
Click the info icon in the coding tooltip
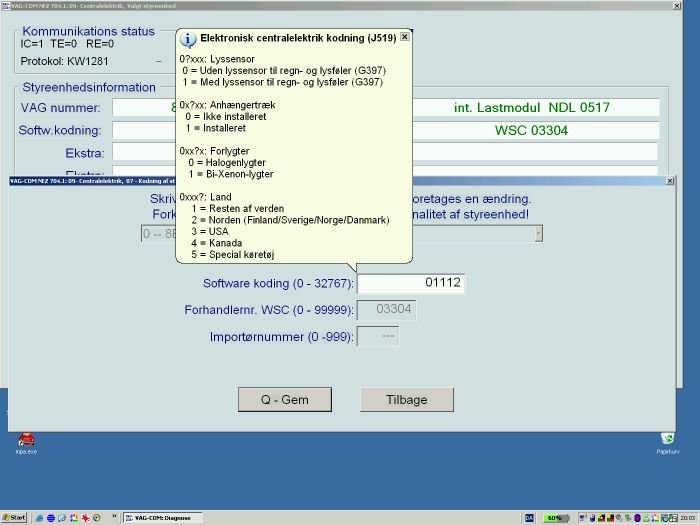tap(188, 39)
